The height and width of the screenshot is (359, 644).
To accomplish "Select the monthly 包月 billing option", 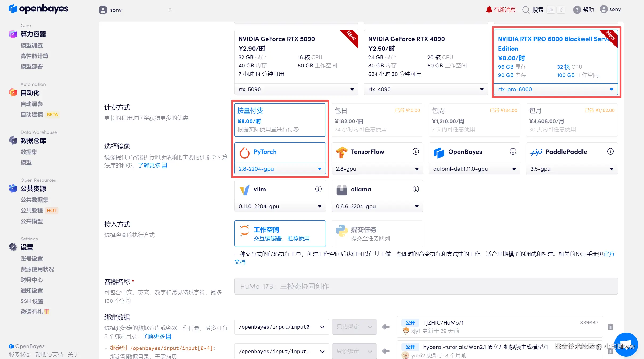I will click(x=572, y=120).
